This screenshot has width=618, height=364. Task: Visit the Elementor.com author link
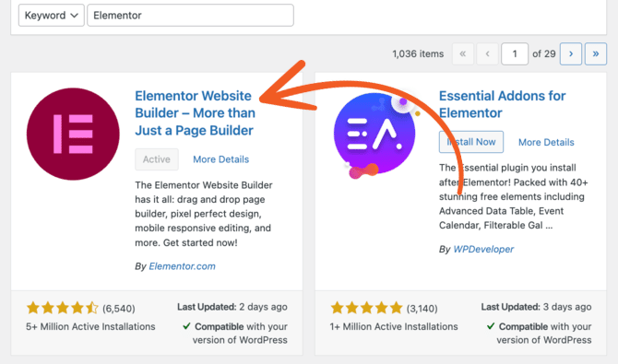tap(182, 266)
